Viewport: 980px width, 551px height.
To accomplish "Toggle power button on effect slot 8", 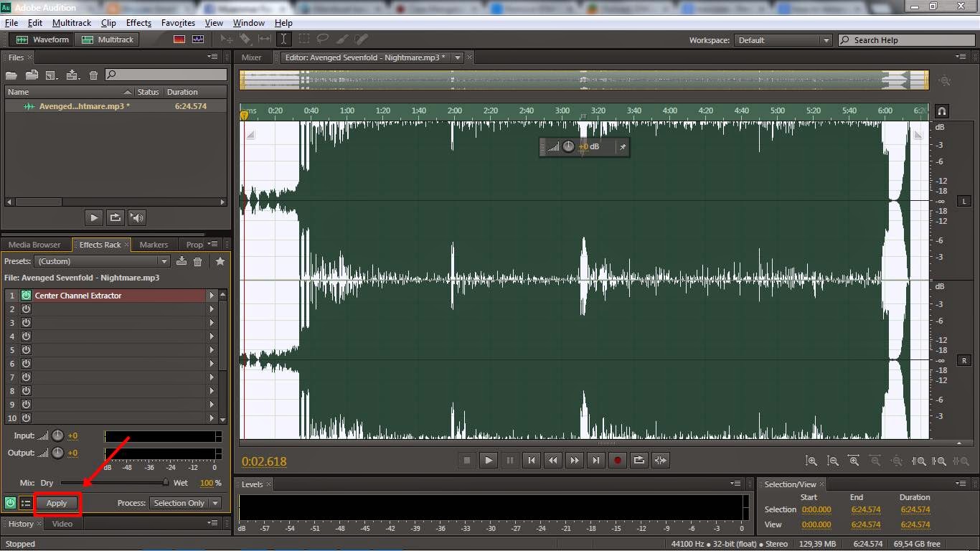I will pos(26,390).
